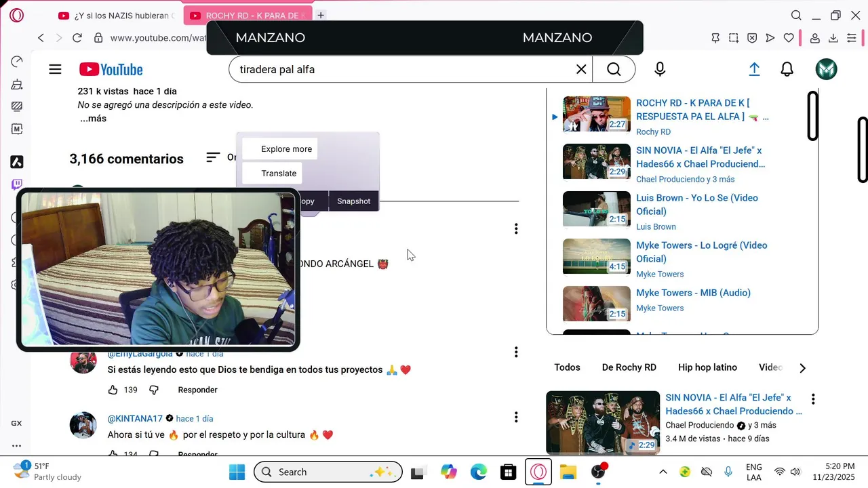868x488 pixels.
Task: Open @KINTANA17 channel link
Action: point(135,418)
